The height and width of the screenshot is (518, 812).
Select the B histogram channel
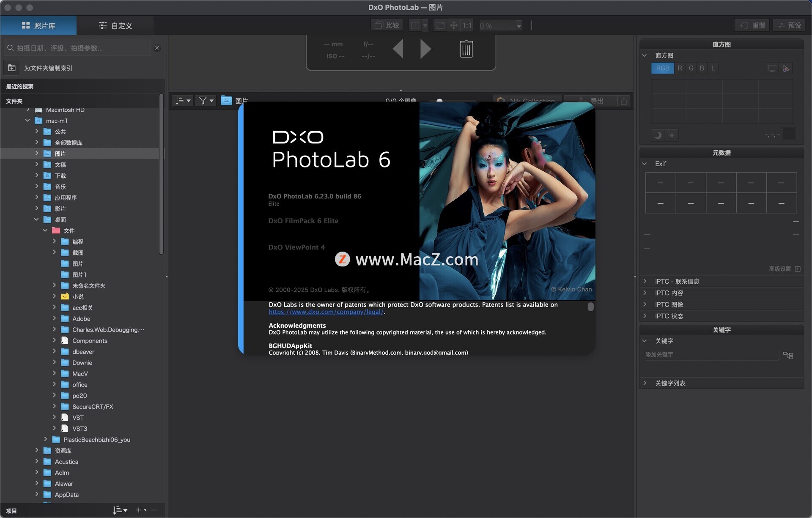(x=702, y=68)
